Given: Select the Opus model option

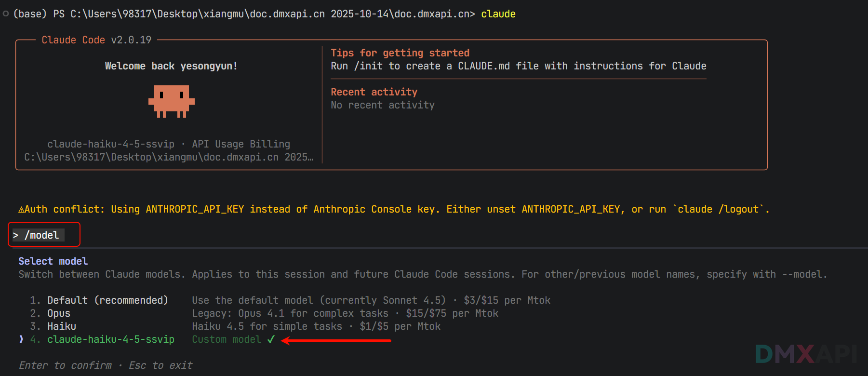Looking at the screenshot, I should [x=59, y=313].
